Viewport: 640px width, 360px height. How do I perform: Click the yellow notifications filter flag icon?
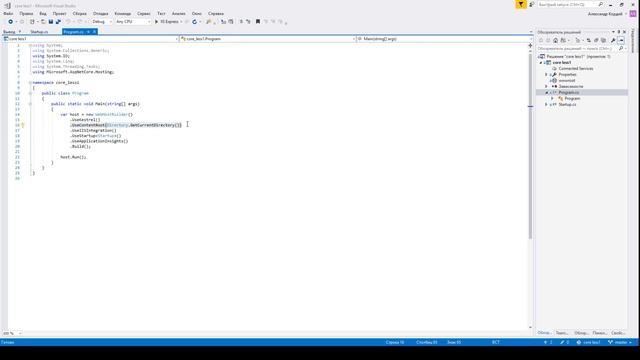point(521,4)
